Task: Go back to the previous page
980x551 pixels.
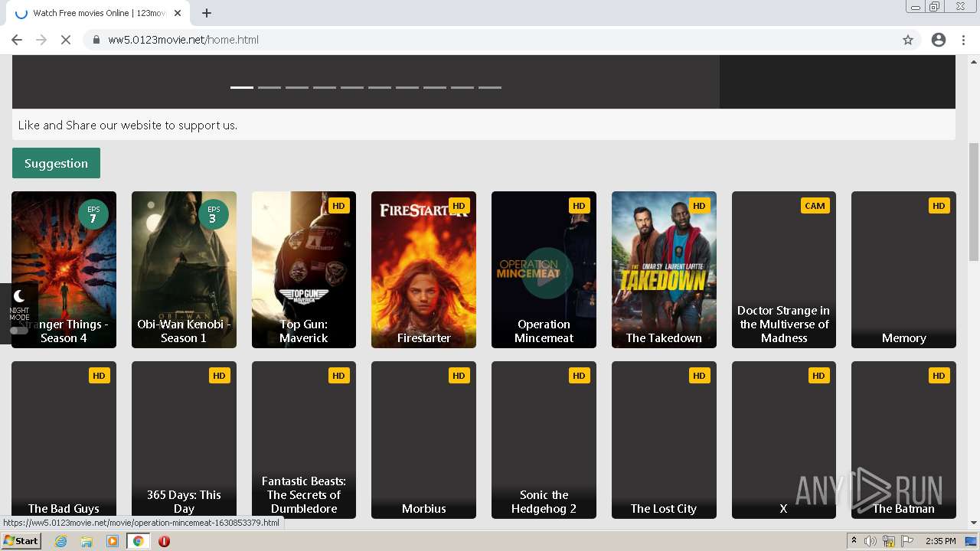Action: tap(17, 40)
